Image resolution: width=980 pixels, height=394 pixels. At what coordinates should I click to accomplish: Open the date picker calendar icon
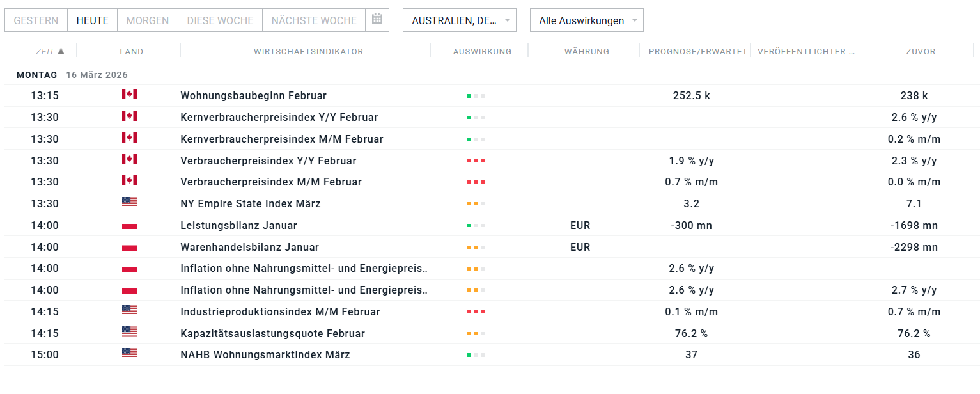[377, 20]
